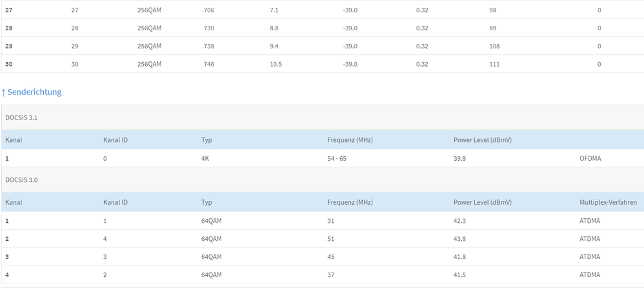This screenshot has width=644, height=288.
Task: Click the 54 - 65 frequency cell
Action: [x=337, y=158]
